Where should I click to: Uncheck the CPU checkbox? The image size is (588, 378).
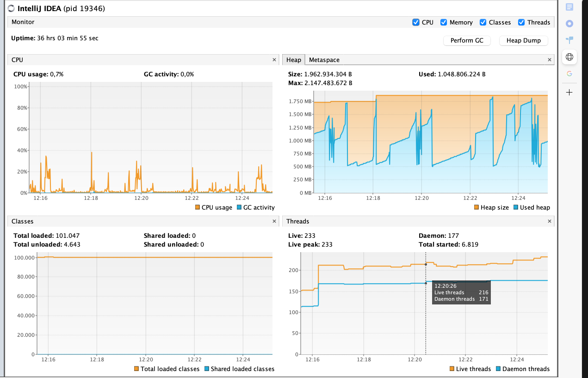(x=415, y=22)
